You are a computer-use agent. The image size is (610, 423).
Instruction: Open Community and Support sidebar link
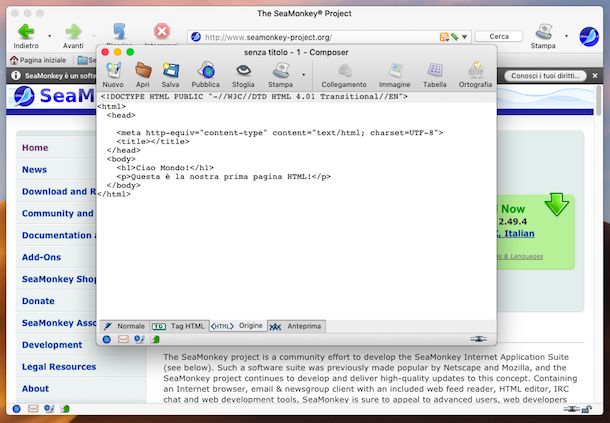pos(58,213)
